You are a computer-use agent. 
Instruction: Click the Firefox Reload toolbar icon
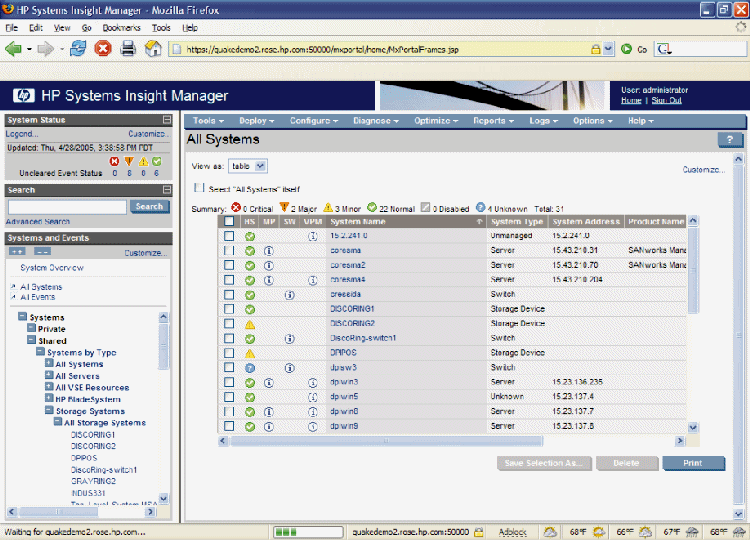(77, 48)
